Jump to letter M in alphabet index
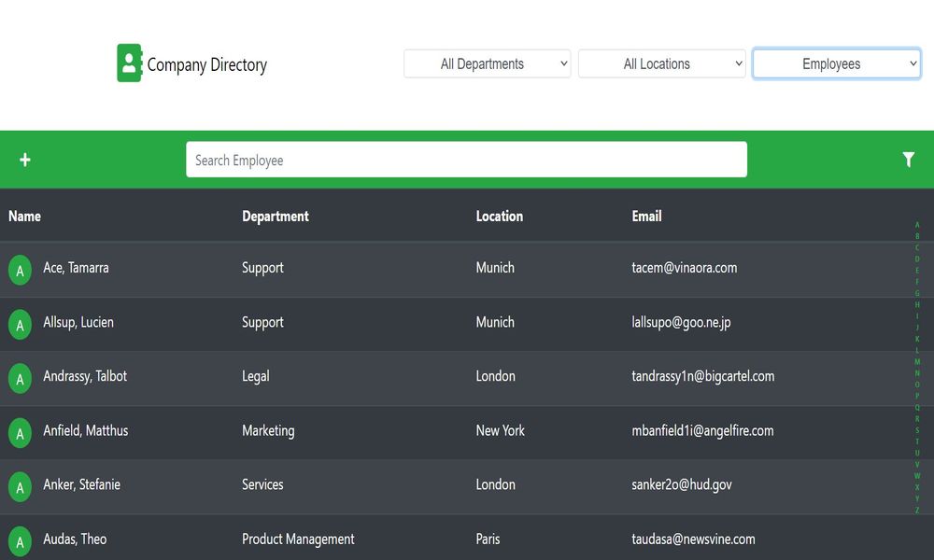Screen dimensions: 934x560 [x=917, y=361]
